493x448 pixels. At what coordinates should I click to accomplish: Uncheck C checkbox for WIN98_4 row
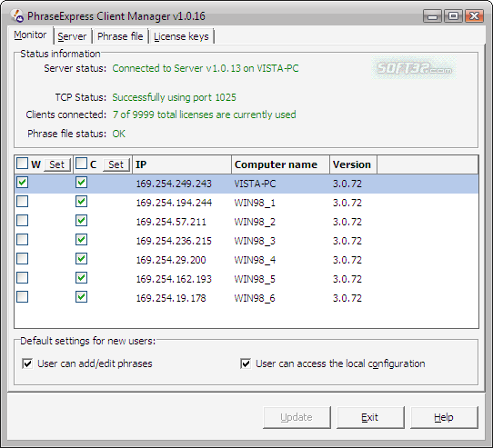pyautogui.click(x=82, y=259)
